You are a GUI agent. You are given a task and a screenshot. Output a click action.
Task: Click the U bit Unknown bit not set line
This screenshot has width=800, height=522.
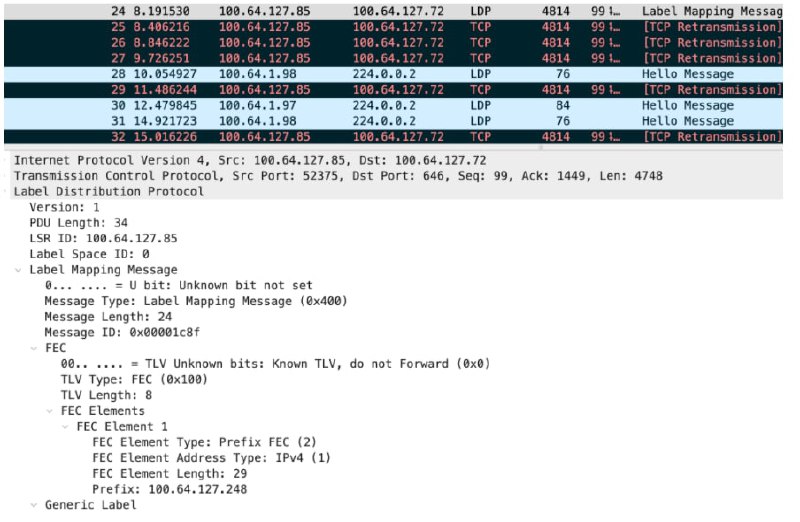click(x=179, y=286)
